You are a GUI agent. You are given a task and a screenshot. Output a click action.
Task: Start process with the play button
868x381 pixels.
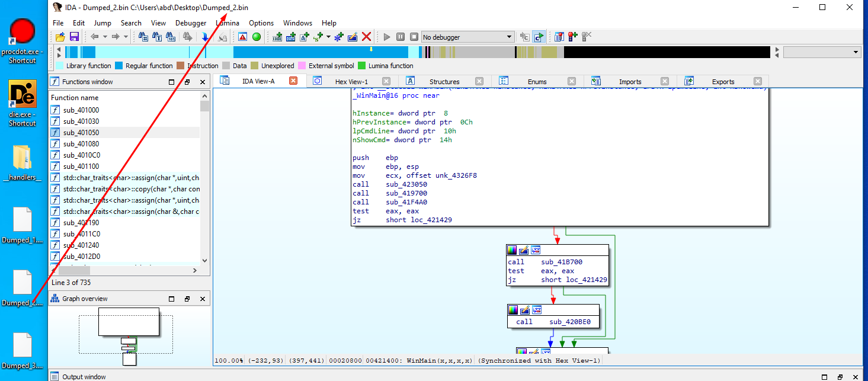pos(387,37)
